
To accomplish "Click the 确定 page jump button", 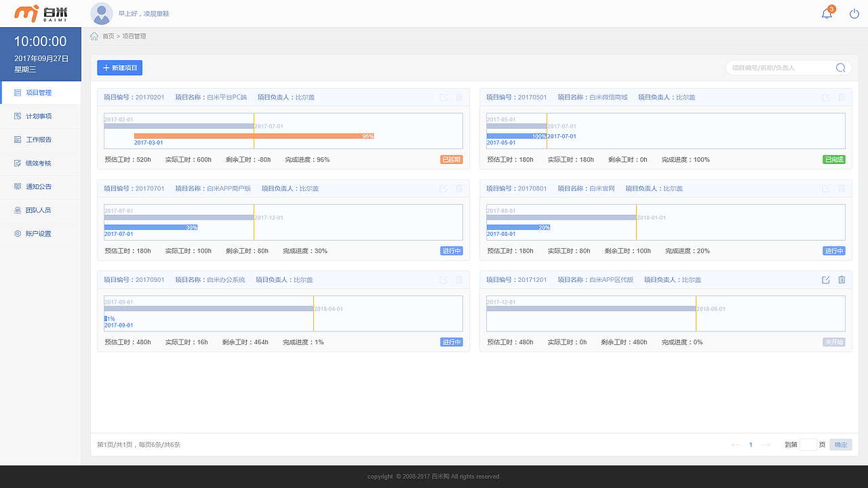I will 841,445.
